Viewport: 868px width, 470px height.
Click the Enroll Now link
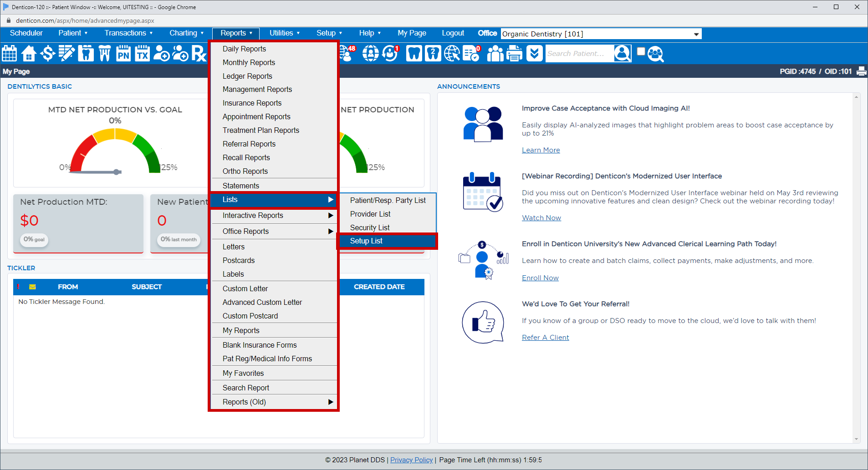click(x=540, y=278)
